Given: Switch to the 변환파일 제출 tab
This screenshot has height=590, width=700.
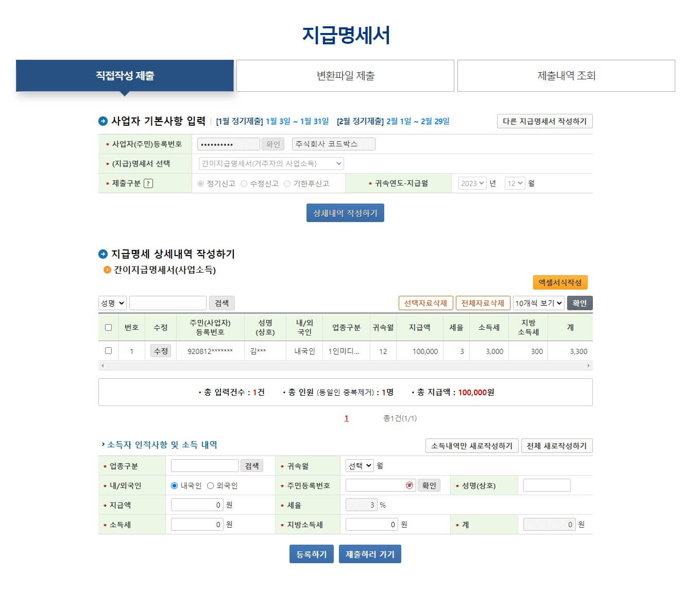Looking at the screenshot, I should tap(345, 76).
